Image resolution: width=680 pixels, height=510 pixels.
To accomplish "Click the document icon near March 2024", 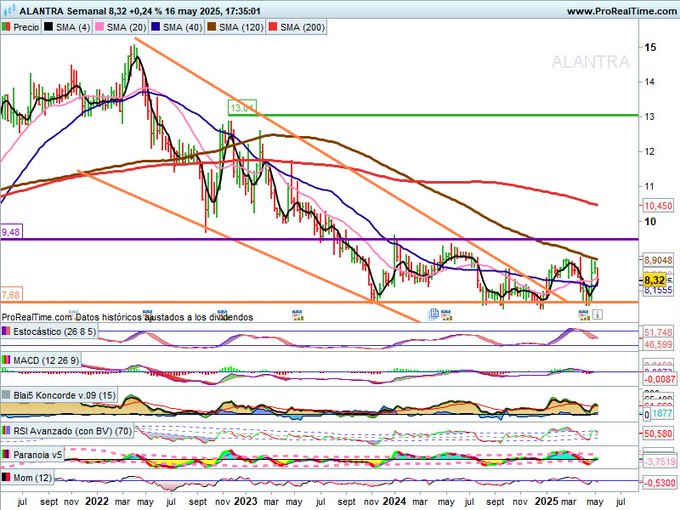I will (433, 314).
